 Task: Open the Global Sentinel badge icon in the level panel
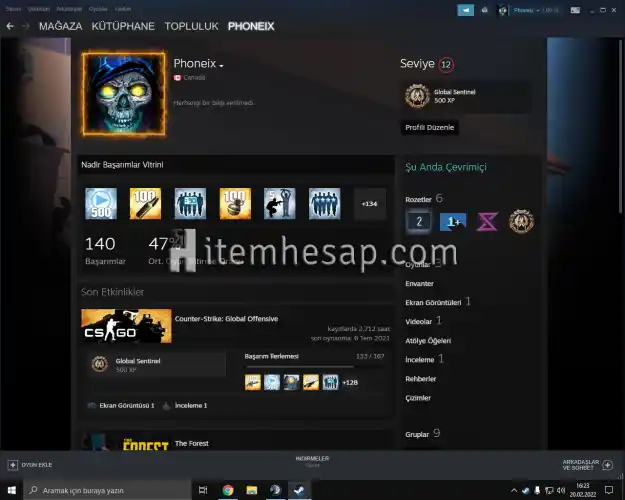pyautogui.click(x=418, y=96)
